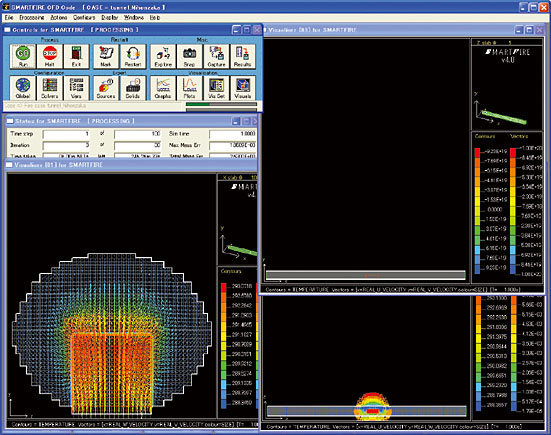Click the Mark restart icon

[106, 56]
